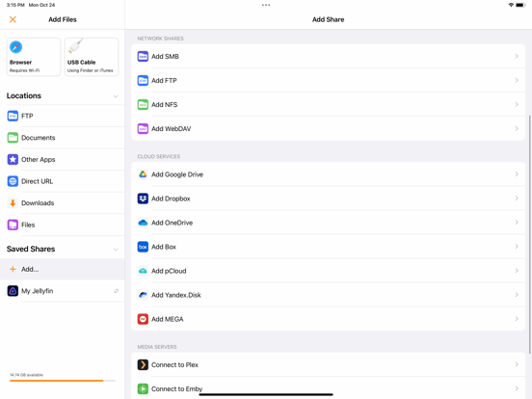This screenshot has height=399, width=532.
Task: Tap the Google Drive icon
Action: point(143,174)
